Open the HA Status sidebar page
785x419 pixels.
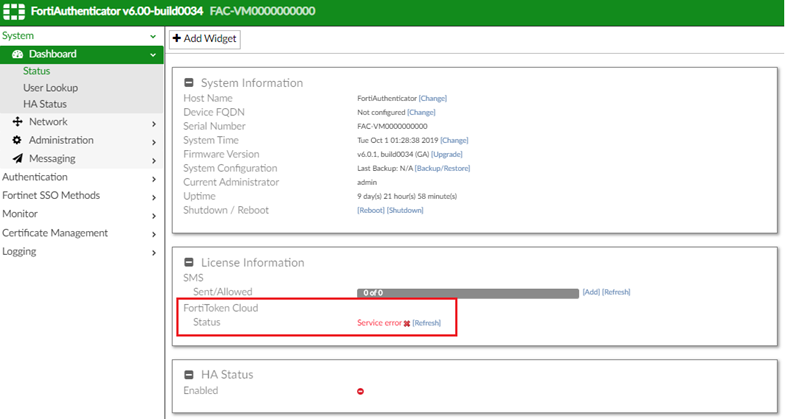45,104
